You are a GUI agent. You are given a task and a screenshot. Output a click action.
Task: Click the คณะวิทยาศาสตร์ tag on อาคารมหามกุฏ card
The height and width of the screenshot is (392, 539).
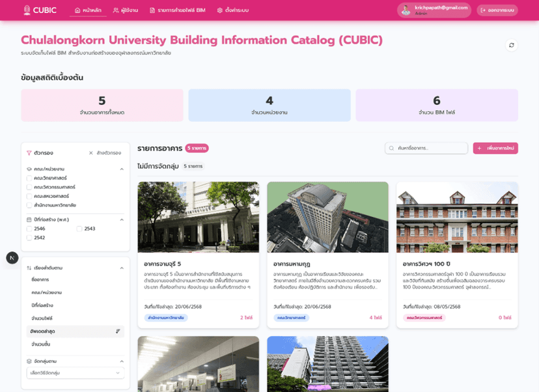[292, 318]
